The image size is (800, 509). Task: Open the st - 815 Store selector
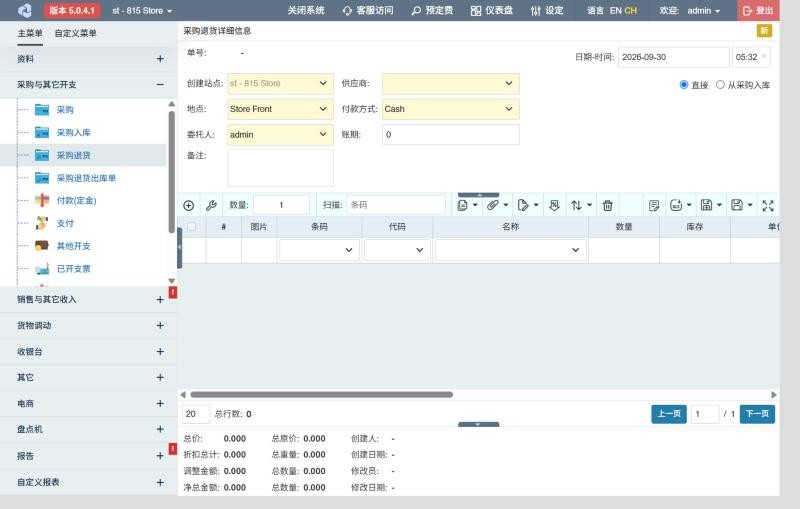coord(142,11)
